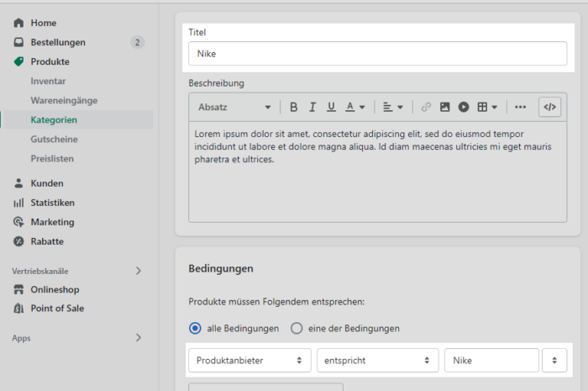588x391 pixels.
Task: Open Produkte in sidebar
Action: pos(50,61)
